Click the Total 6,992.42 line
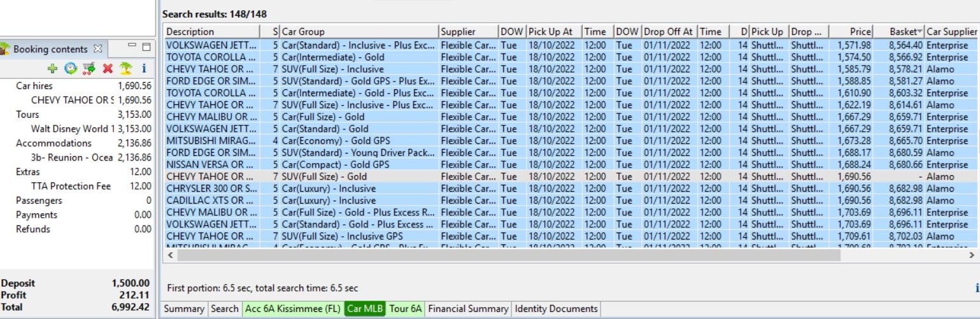This screenshot has width=980, height=319. [x=75, y=307]
